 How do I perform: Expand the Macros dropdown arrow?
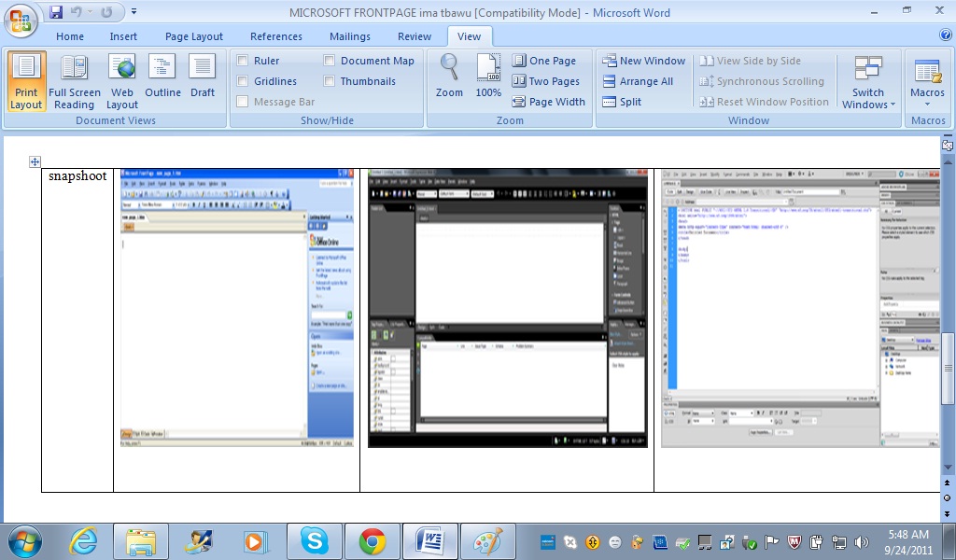927,105
